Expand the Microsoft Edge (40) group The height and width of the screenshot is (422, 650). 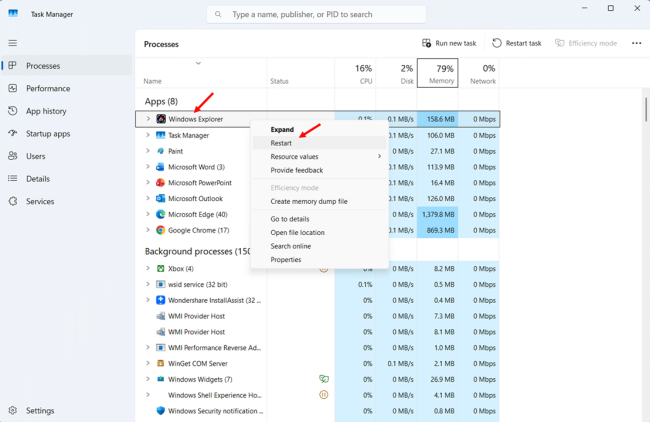[148, 214]
